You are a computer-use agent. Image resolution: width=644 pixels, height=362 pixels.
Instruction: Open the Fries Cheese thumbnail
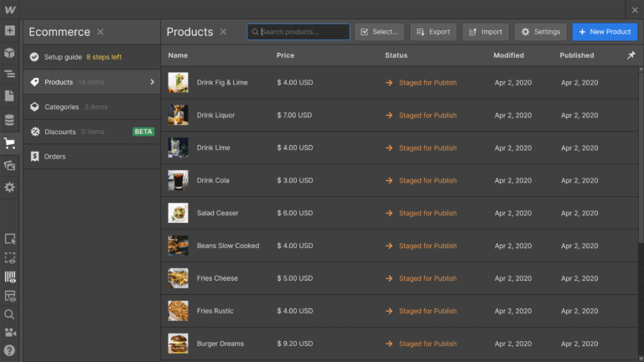point(178,278)
